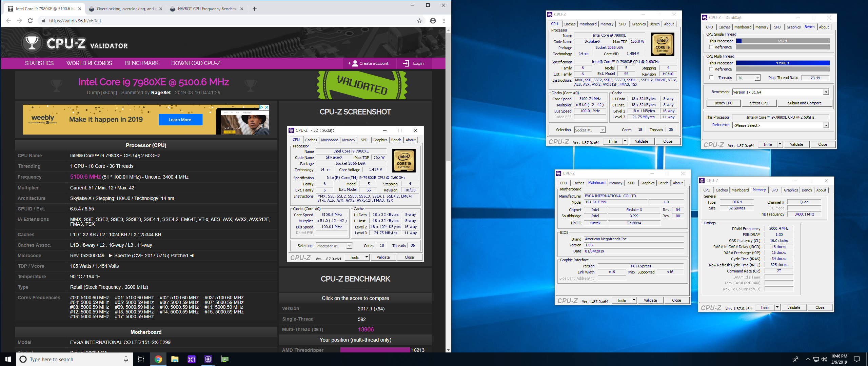This screenshot has width=868, height=366.
Task: Open Task View on the taskbar
Action: tap(141, 359)
